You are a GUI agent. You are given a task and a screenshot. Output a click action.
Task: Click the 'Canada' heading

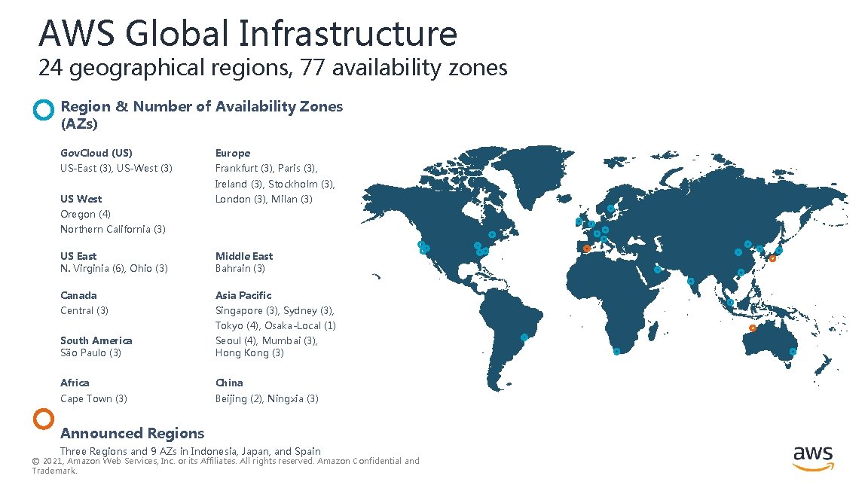coord(78,295)
